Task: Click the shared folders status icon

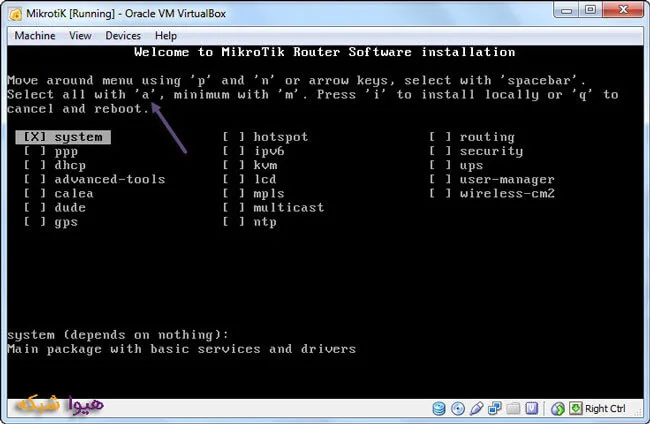Action: [x=513, y=409]
